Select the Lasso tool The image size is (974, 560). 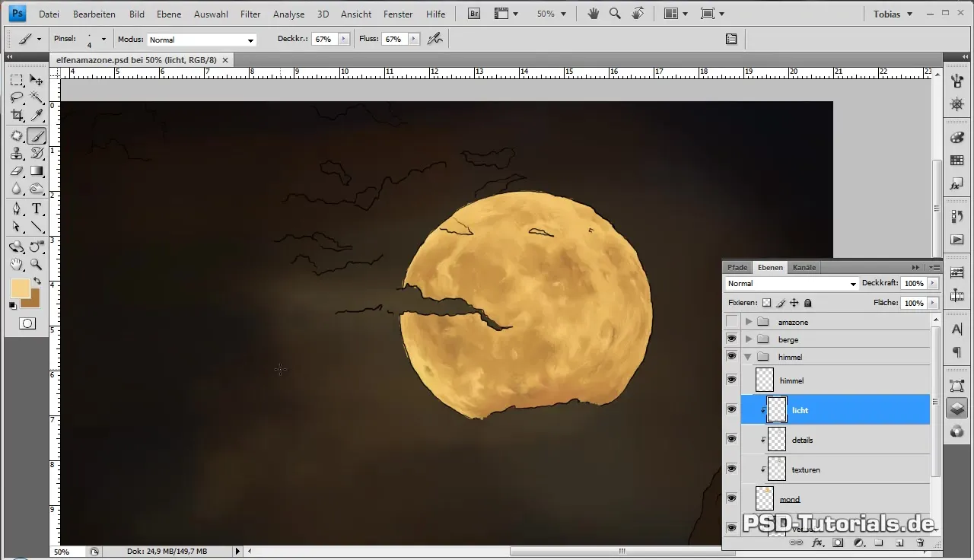17,97
